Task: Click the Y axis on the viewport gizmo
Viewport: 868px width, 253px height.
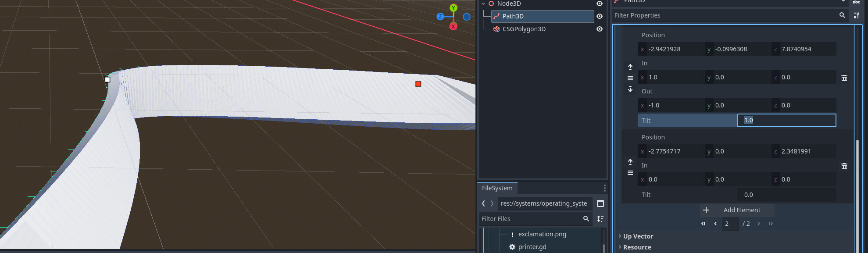Action: (x=454, y=8)
